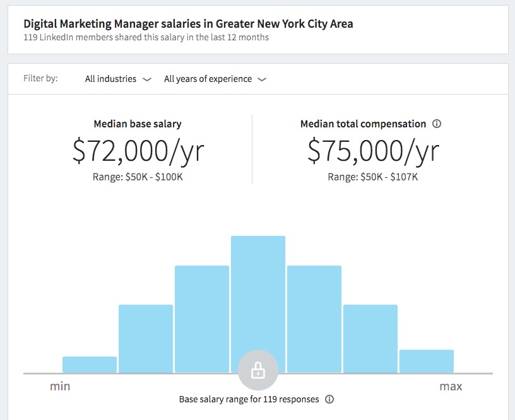515x420 pixels.
Task: Select the rightmost short histogram bar
Action: tap(427, 361)
